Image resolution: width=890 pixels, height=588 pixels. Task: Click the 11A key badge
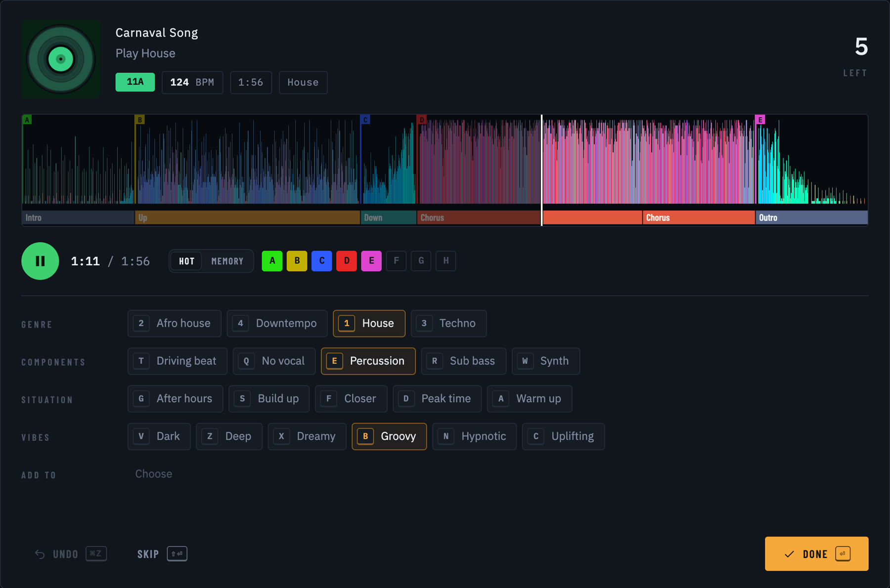click(135, 82)
